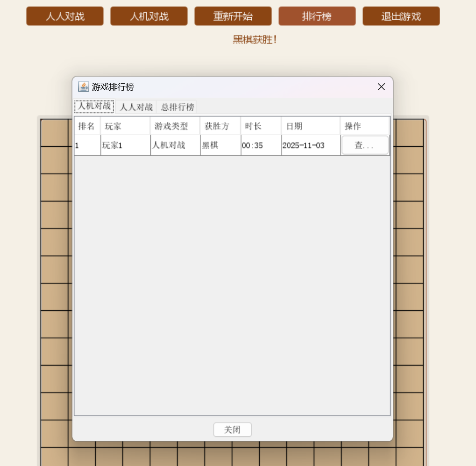Select the 时长 column header
The width and height of the screenshot is (476, 466).
261,126
